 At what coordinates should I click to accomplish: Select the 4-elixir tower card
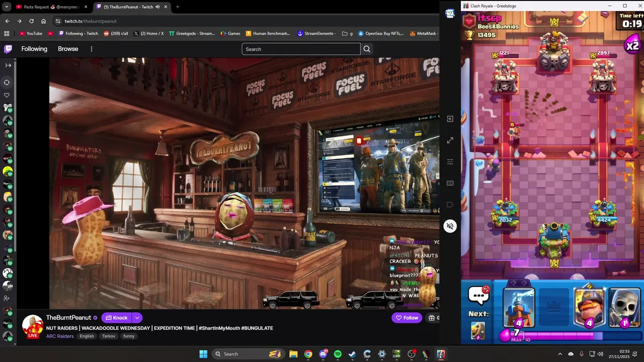coord(519,308)
